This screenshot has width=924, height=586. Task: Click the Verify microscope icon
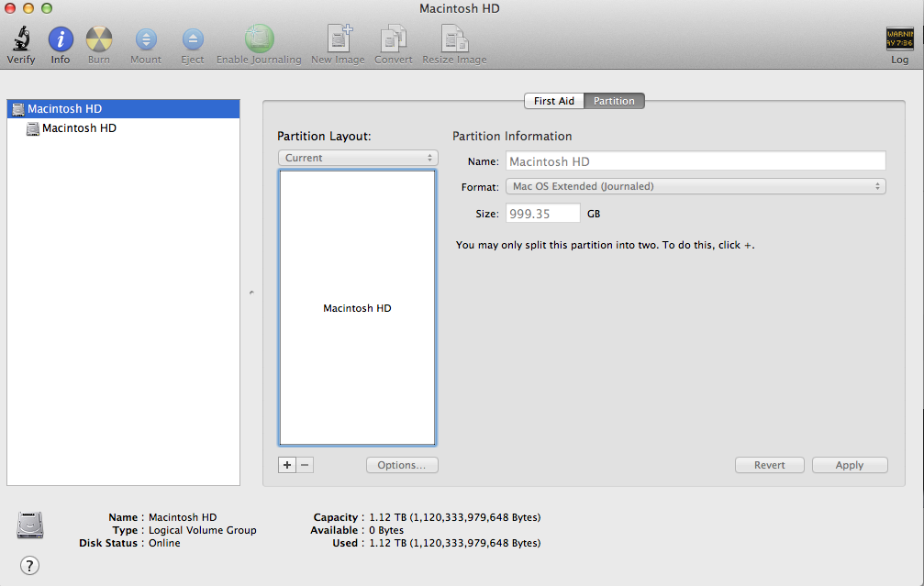21,39
